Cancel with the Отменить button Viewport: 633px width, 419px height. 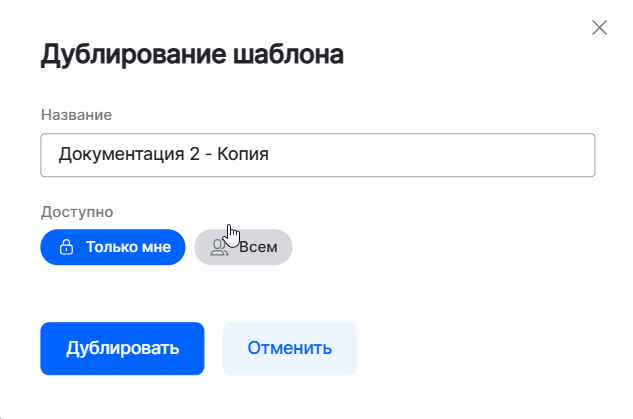(x=289, y=349)
